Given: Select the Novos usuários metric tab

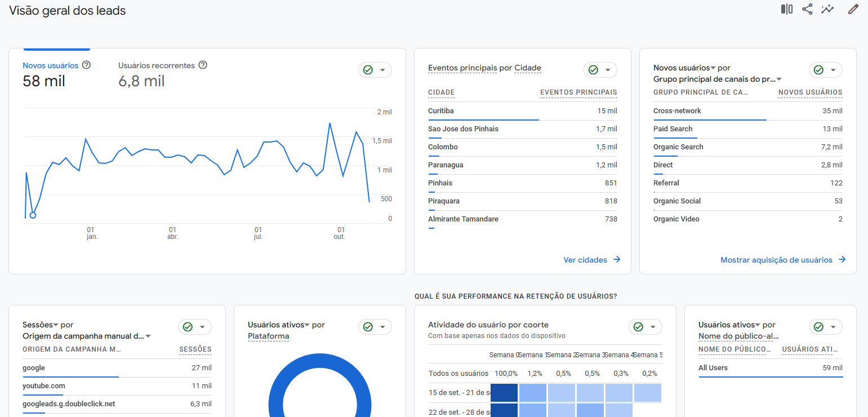Looking at the screenshot, I should point(56,74).
